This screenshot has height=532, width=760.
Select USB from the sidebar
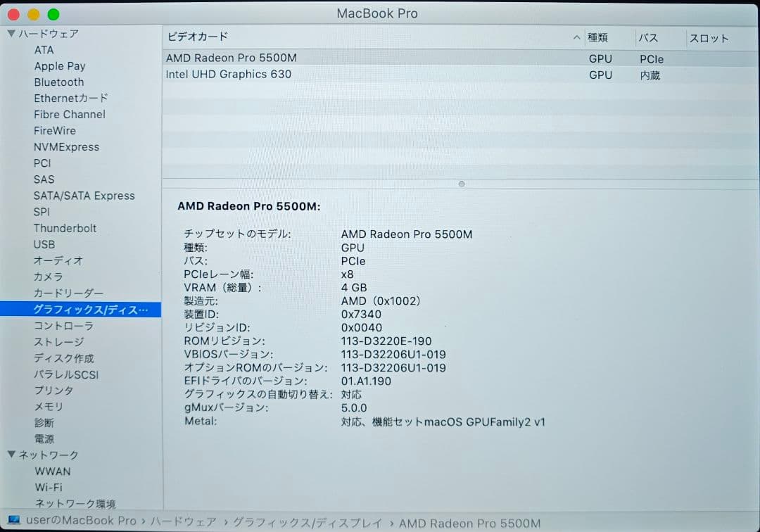tap(44, 244)
